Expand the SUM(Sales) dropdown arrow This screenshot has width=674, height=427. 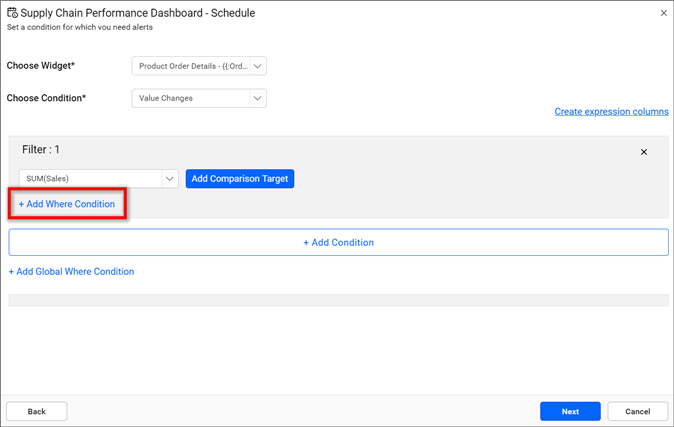coord(169,179)
